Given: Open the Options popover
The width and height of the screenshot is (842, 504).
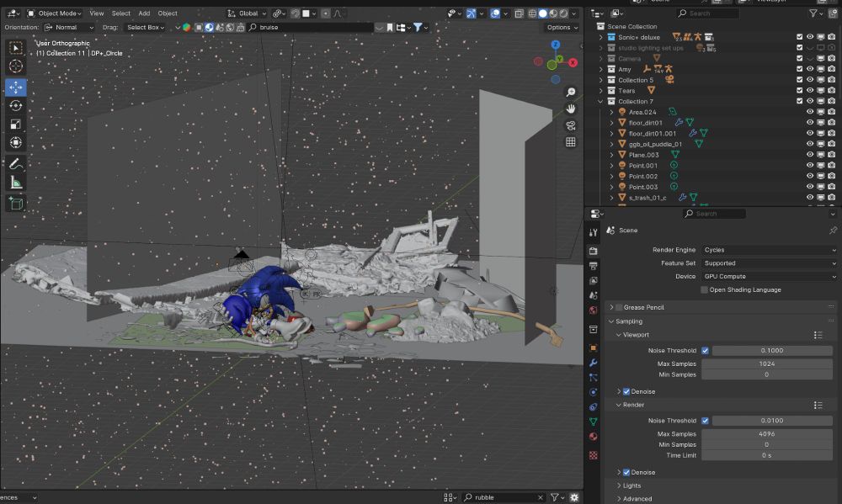Looking at the screenshot, I should 562,28.
